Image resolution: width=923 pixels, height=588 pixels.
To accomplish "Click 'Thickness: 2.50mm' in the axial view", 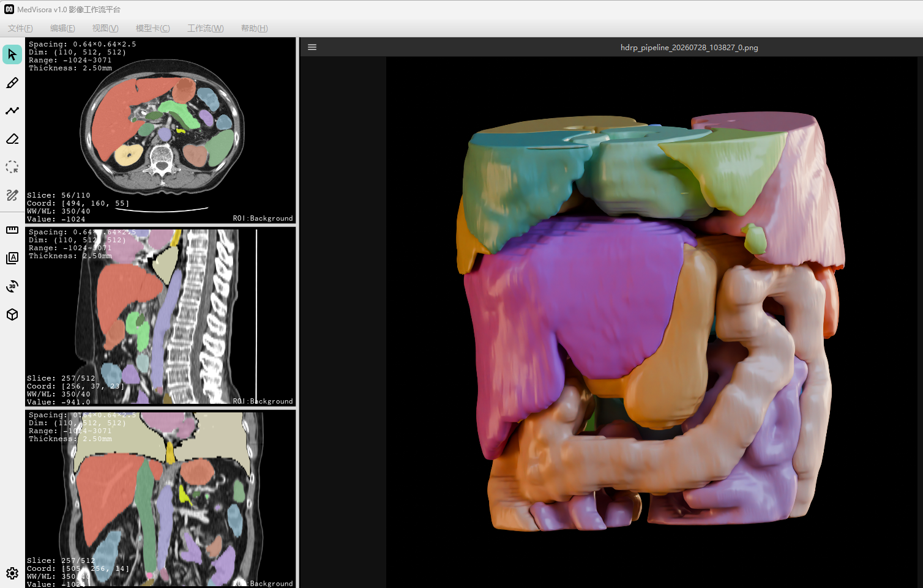I will point(70,68).
